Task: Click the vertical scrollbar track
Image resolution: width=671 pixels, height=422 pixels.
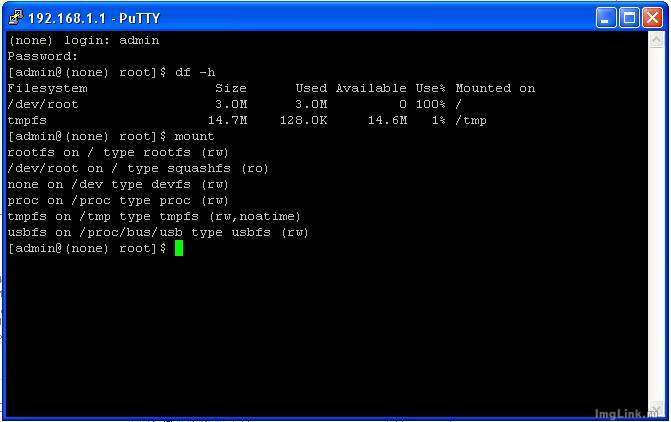Action: [655, 220]
